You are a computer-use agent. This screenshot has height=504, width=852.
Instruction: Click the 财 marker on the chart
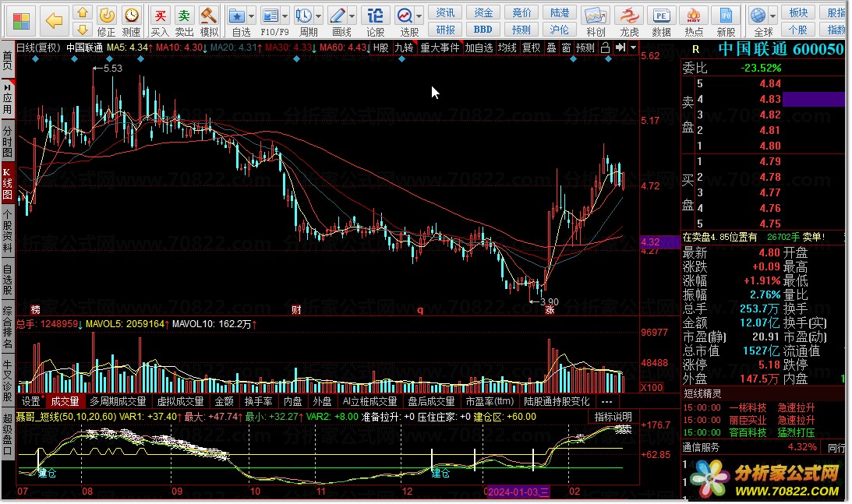296,309
